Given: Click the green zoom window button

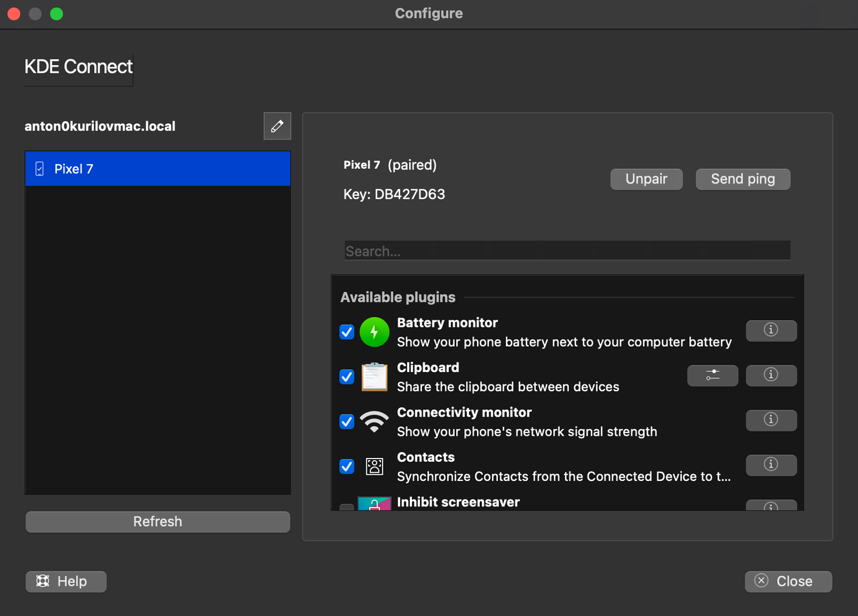Looking at the screenshot, I should click(x=56, y=14).
